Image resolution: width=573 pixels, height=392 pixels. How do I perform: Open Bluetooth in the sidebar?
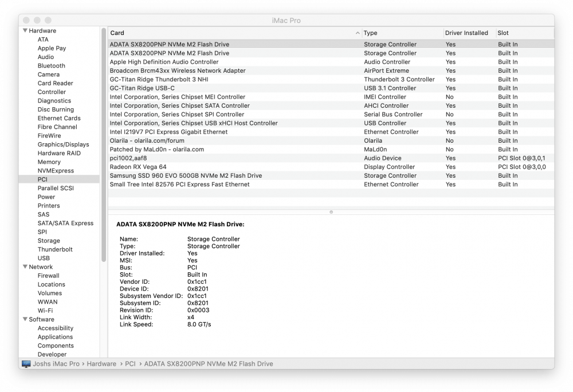click(x=51, y=66)
